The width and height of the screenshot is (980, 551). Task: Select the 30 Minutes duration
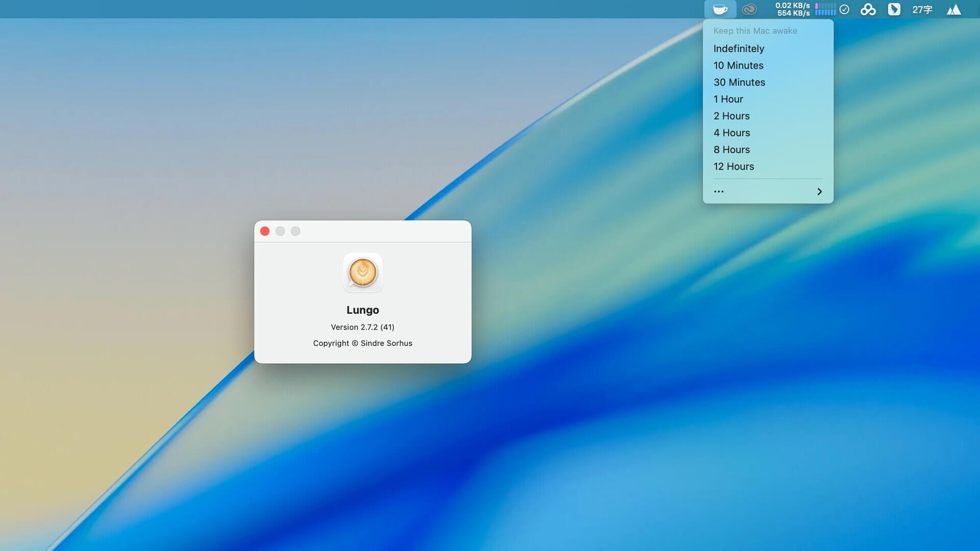(x=739, y=82)
